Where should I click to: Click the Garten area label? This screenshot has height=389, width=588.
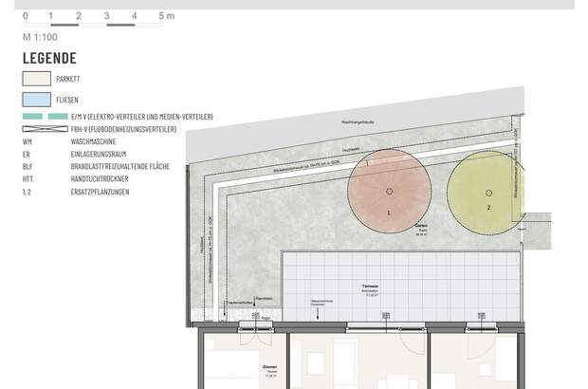pos(422,228)
